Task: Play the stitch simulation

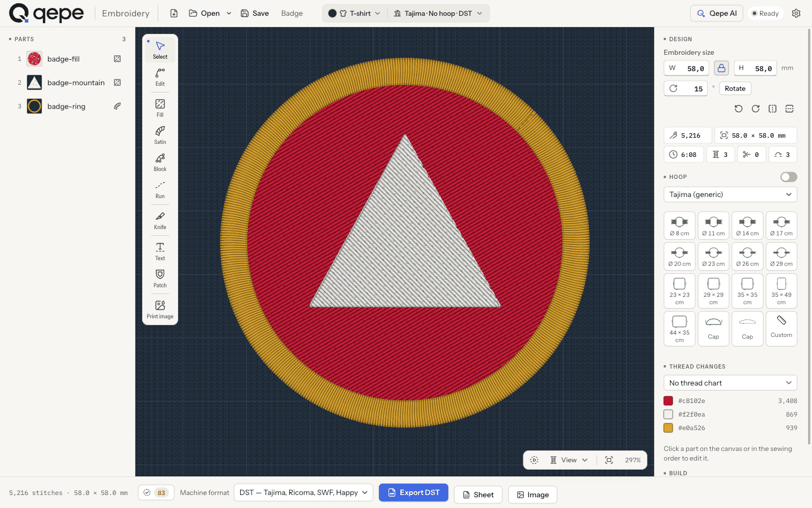Action: (535, 460)
